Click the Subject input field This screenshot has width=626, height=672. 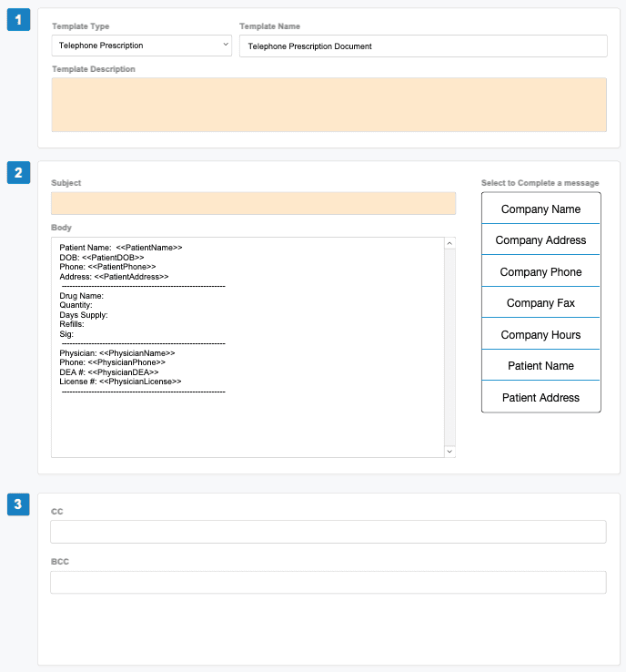point(253,204)
